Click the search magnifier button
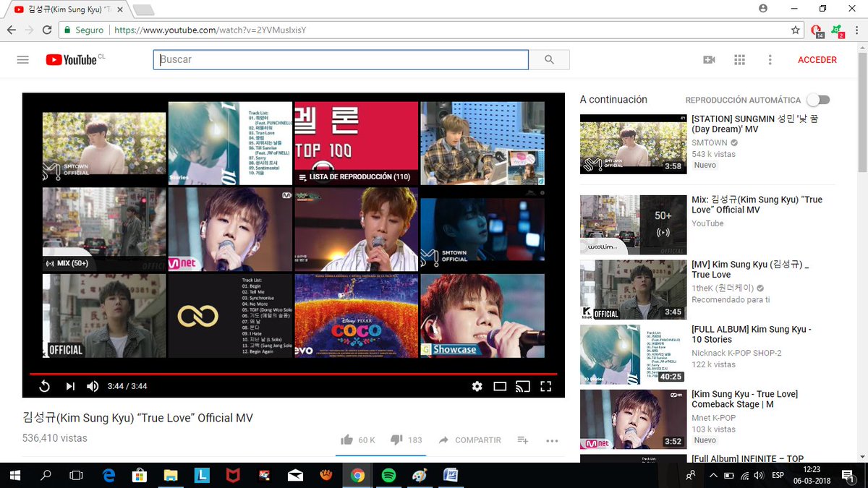868x488 pixels. click(x=549, y=60)
